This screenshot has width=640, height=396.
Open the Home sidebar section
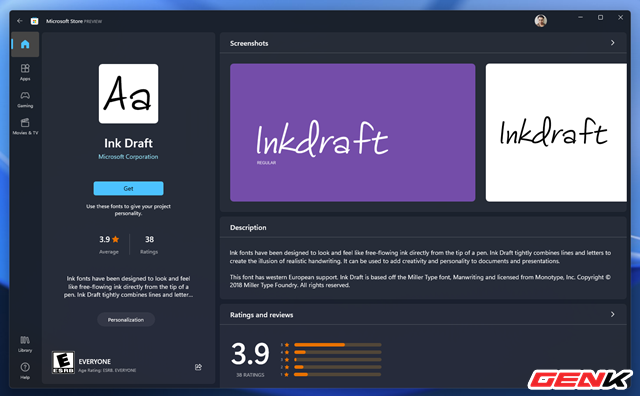pyautogui.click(x=25, y=44)
